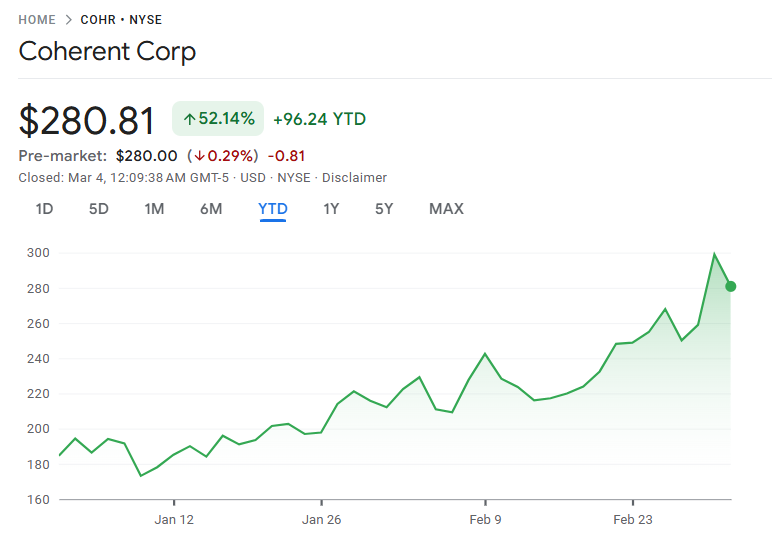Show the 1M price history

pyautogui.click(x=154, y=209)
